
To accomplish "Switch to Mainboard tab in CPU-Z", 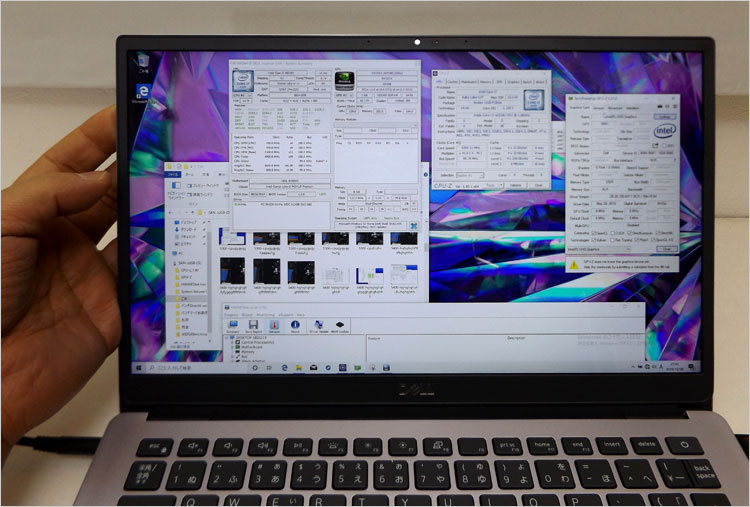I will click(469, 82).
